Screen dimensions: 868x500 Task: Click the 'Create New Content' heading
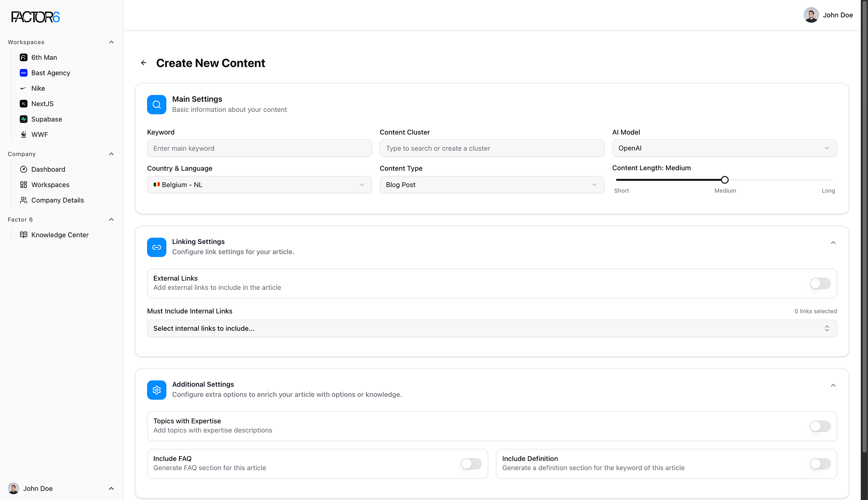pos(211,63)
